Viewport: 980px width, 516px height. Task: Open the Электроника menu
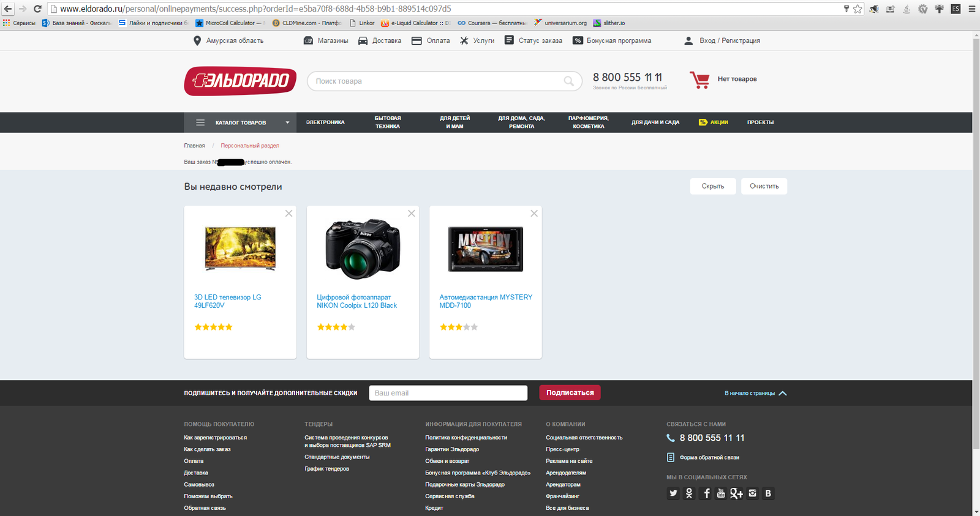point(325,122)
